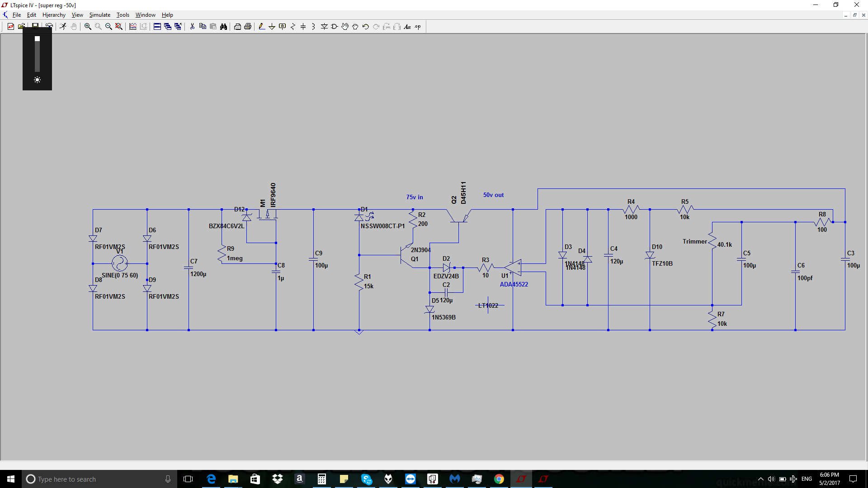Create a new schematic with toolbar icon
Image resolution: width=868 pixels, height=488 pixels.
click(x=11, y=27)
